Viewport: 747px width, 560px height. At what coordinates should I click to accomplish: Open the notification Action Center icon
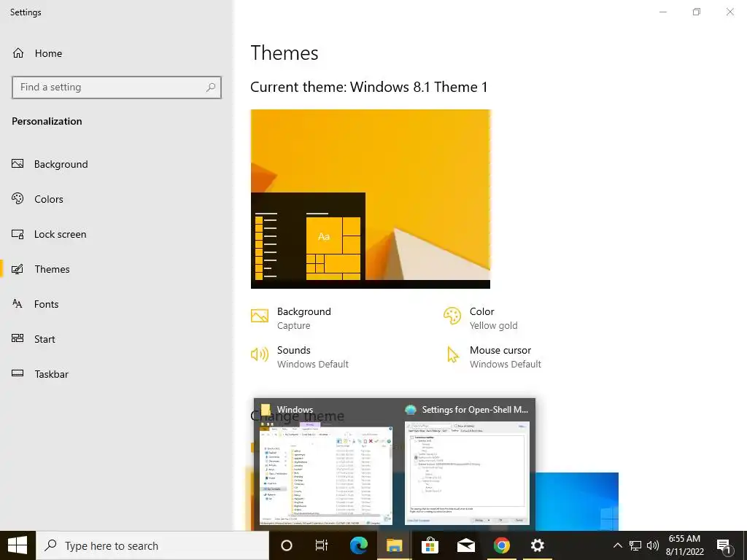(724, 546)
